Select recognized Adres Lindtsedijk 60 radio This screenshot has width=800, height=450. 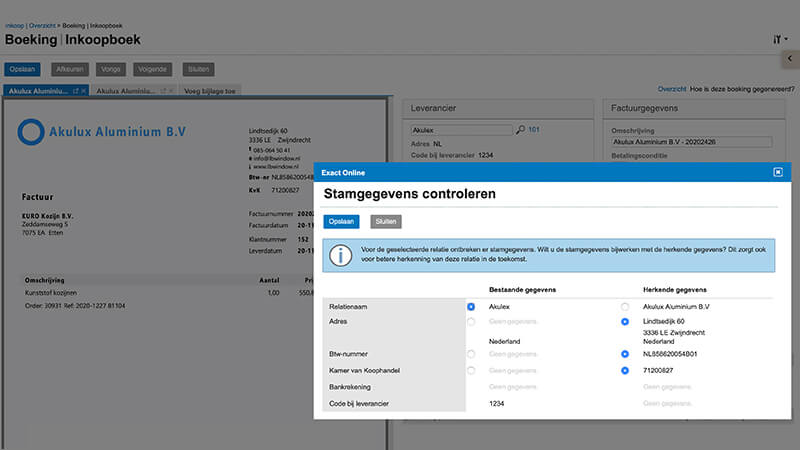pyautogui.click(x=625, y=321)
